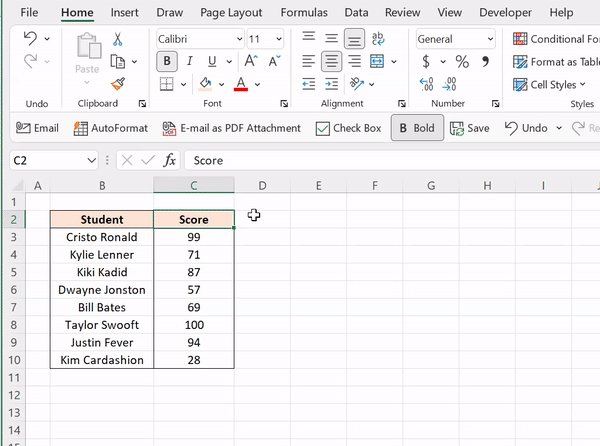600x446 pixels.
Task: Click Decrease Decimal icon
Action: point(449,84)
